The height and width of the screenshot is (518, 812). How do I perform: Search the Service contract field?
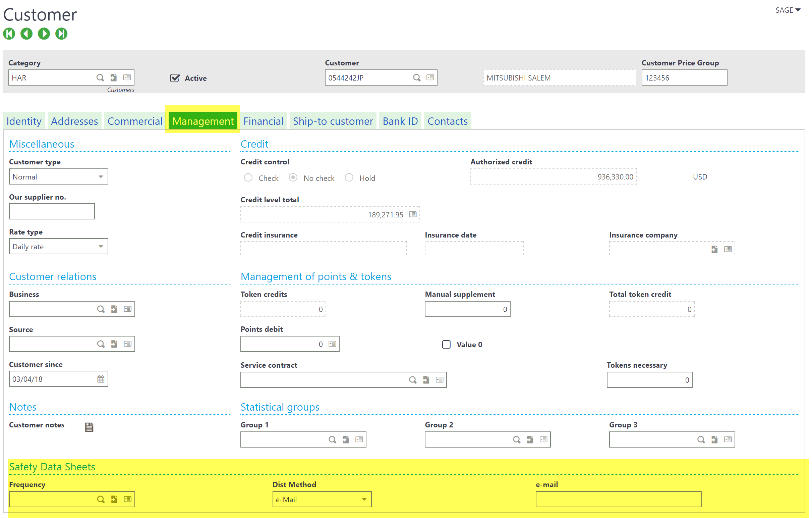click(412, 380)
